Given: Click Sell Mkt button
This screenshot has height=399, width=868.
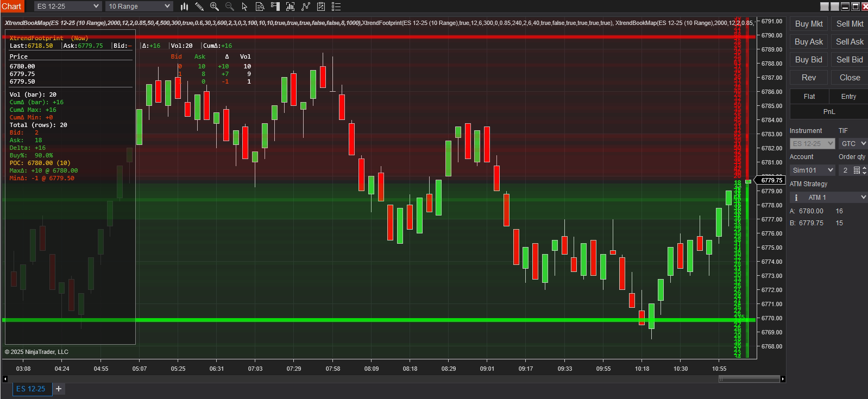Looking at the screenshot, I should (x=850, y=24).
